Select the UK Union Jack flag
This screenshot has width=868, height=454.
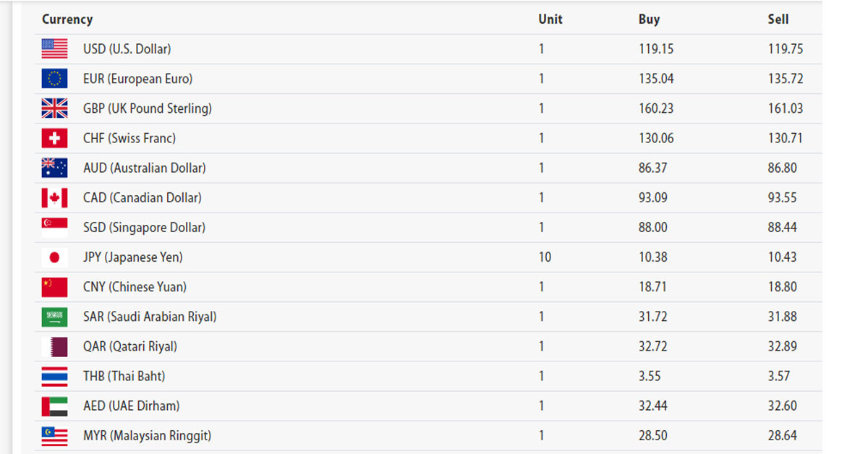[x=54, y=108]
